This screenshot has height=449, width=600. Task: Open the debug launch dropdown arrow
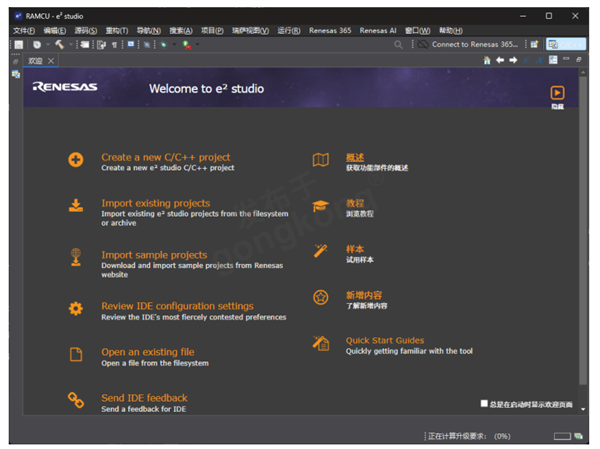click(x=174, y=44)
